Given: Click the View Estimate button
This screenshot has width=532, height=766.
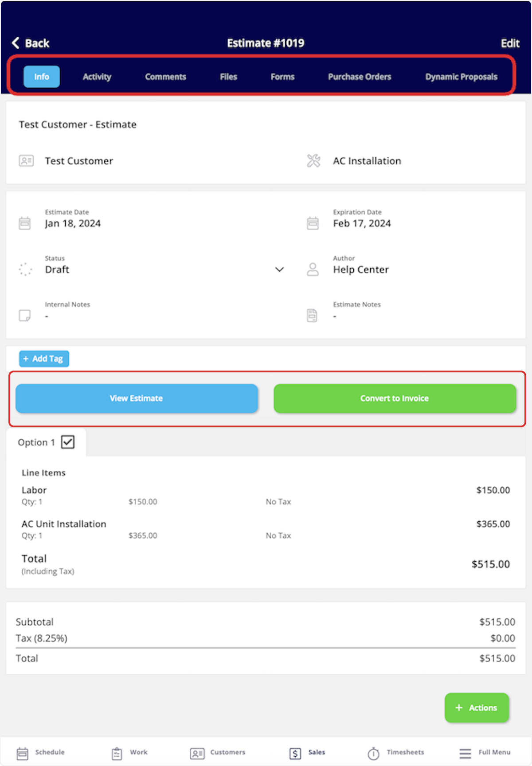Looking at the screenshot, I should [x=137, y=399].
